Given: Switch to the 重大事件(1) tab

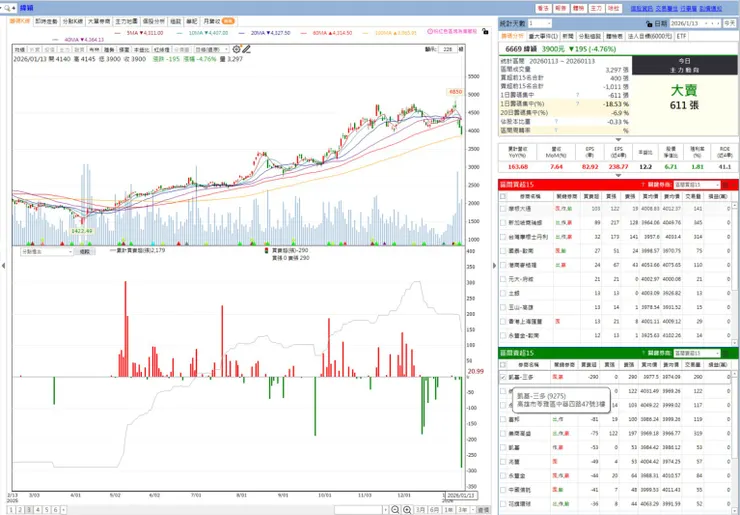Looking at the screenshot, I should click(x=543, y=36).
